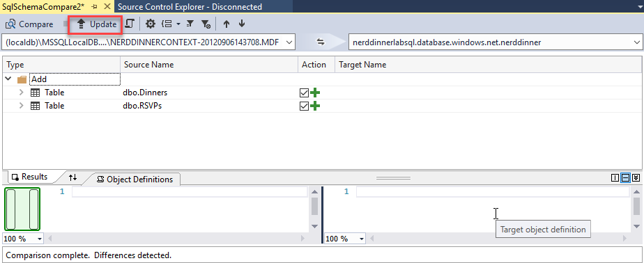Image resolution: width=644 pixels, height=263 pixels.
Task: Click the Compare button
Action: (29, 24)
